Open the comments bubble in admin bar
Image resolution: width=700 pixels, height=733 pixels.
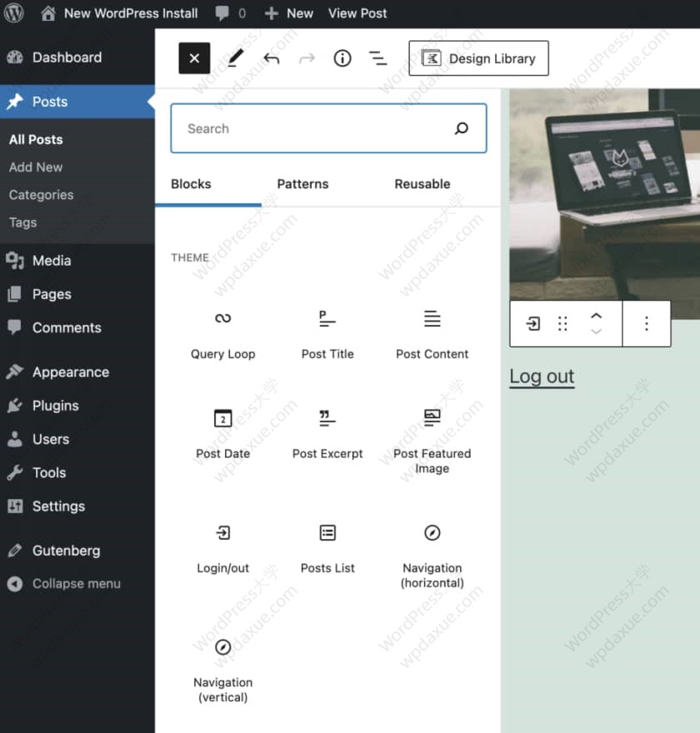tap(231, 13)
